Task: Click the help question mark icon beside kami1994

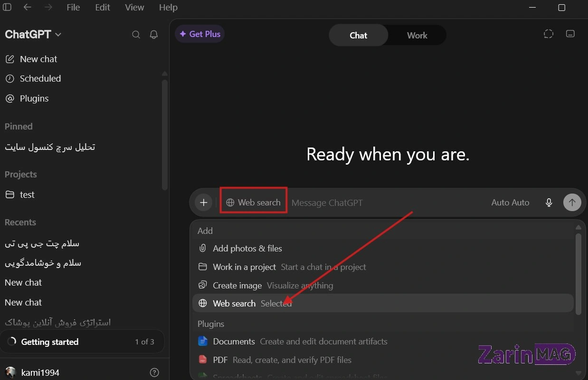Action: 154,372
